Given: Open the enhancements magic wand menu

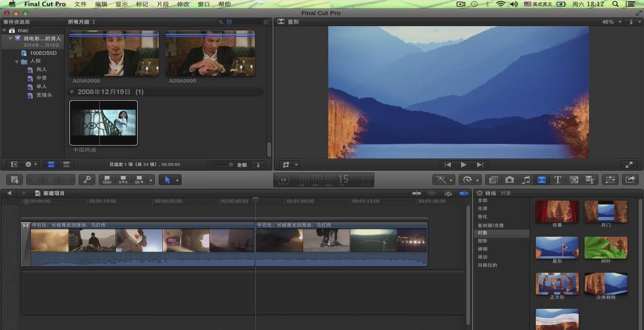Looking at the screenshot, I should [x=443, y=180].
